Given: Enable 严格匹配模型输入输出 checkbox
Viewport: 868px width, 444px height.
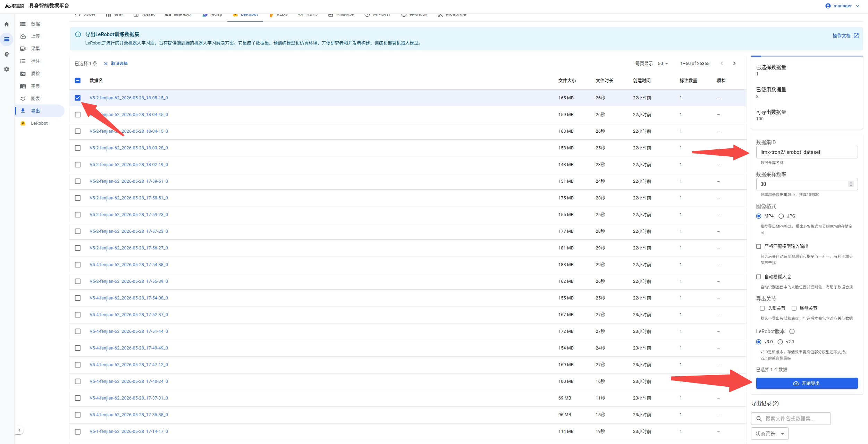Looking at the screenshot, I should pyautogui.click(x=759, y=246).
